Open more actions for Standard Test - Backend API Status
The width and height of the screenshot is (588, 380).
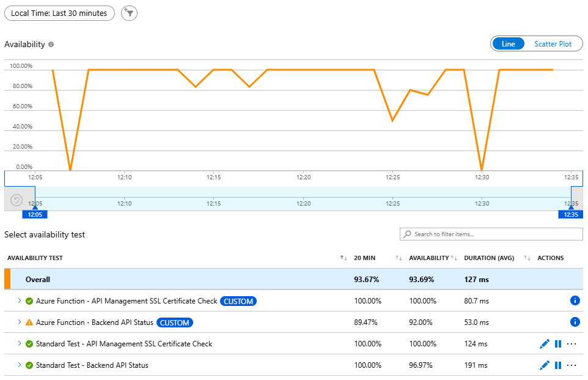(571, 365)
